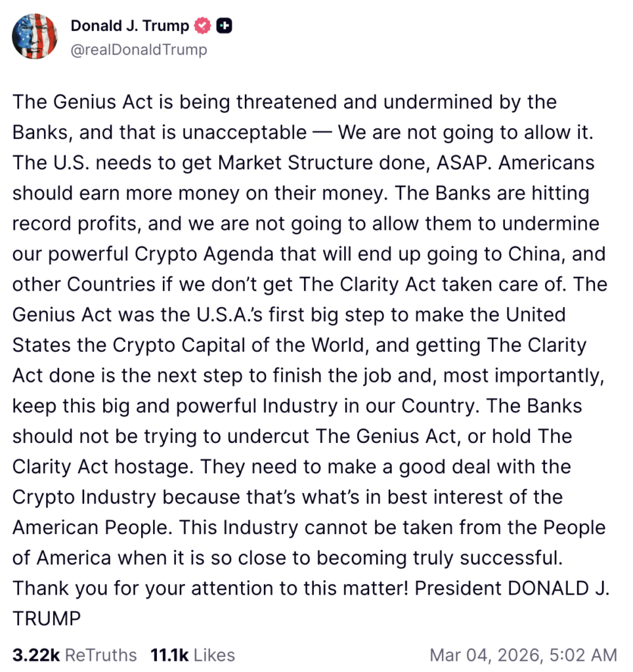Open the @realDonaldTrump handle link

(139, 49)
